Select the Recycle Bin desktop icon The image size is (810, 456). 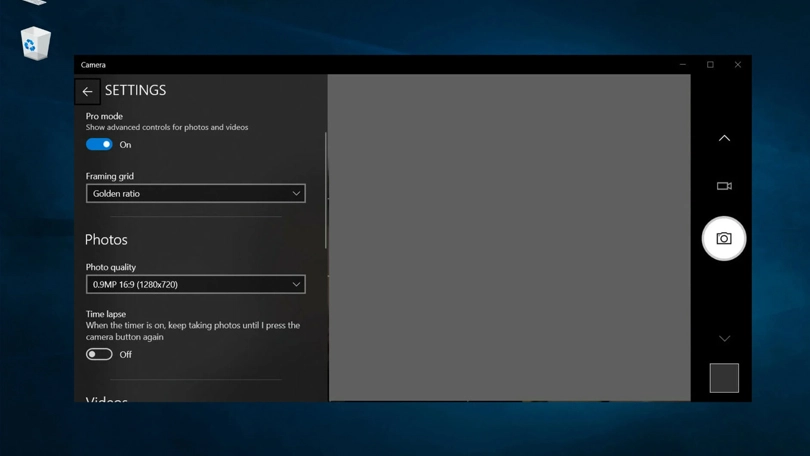35,43
